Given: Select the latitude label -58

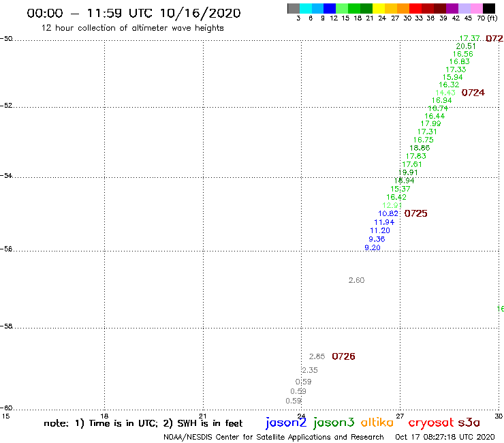Looking at the screenshot, I should click(6, 326).
